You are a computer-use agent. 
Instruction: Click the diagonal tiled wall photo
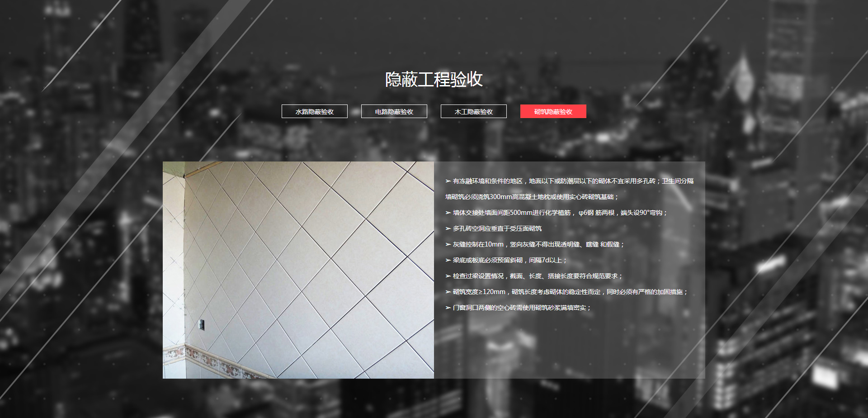[x=298, y=270]
